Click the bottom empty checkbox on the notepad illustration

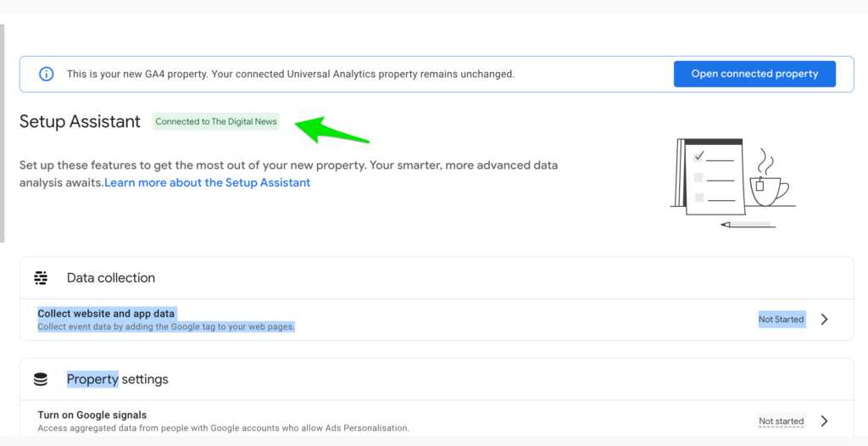click(x=698, y=197)
